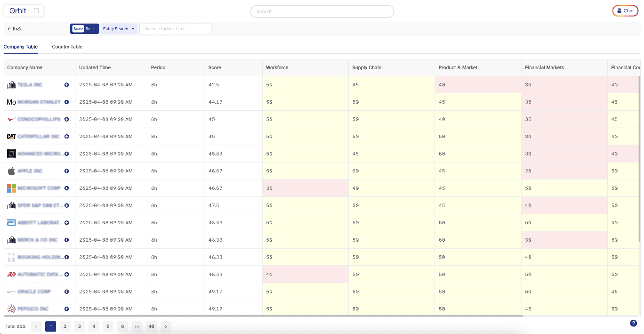Click the PepsiCo globe logo

(11, 309)
